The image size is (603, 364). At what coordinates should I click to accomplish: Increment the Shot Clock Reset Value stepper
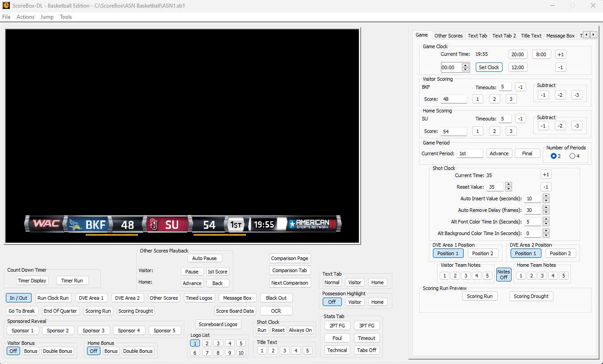click(508, 184)
